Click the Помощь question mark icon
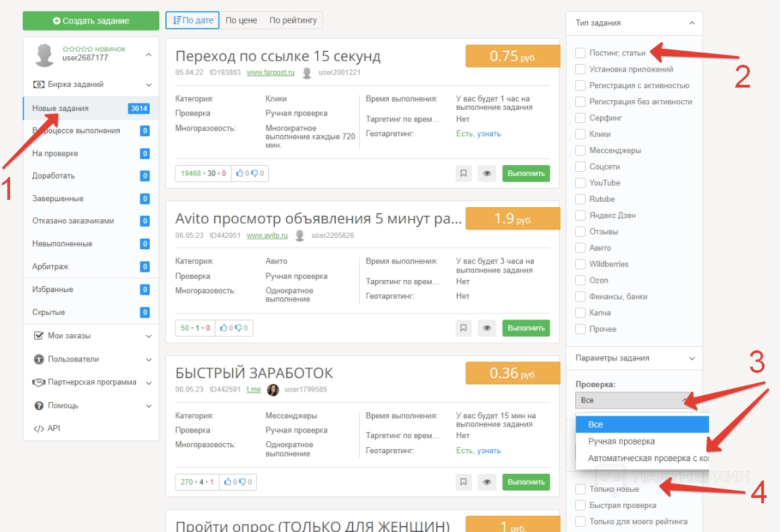Viewport: 784px width, 532px height. coord(39,406)
